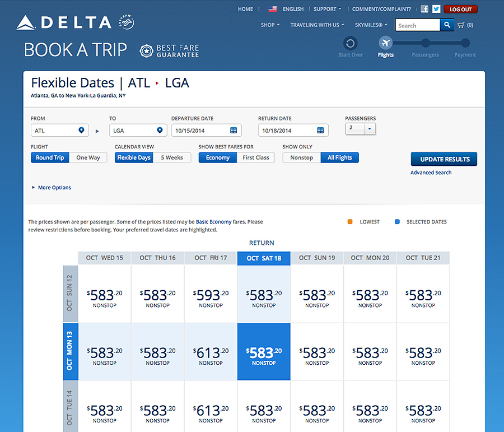
Task: Open Traveling With Us menu
Action: (x=317, y=25)
